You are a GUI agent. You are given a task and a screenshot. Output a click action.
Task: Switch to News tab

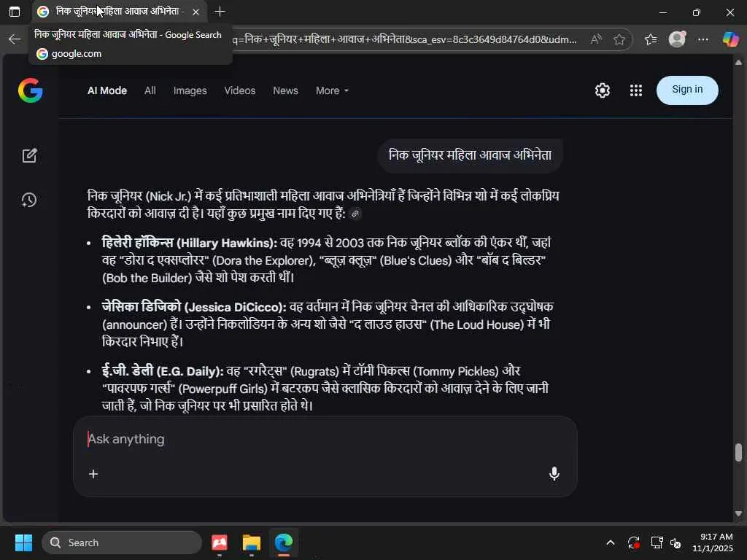pyautogui.click(x=285, y=90)
